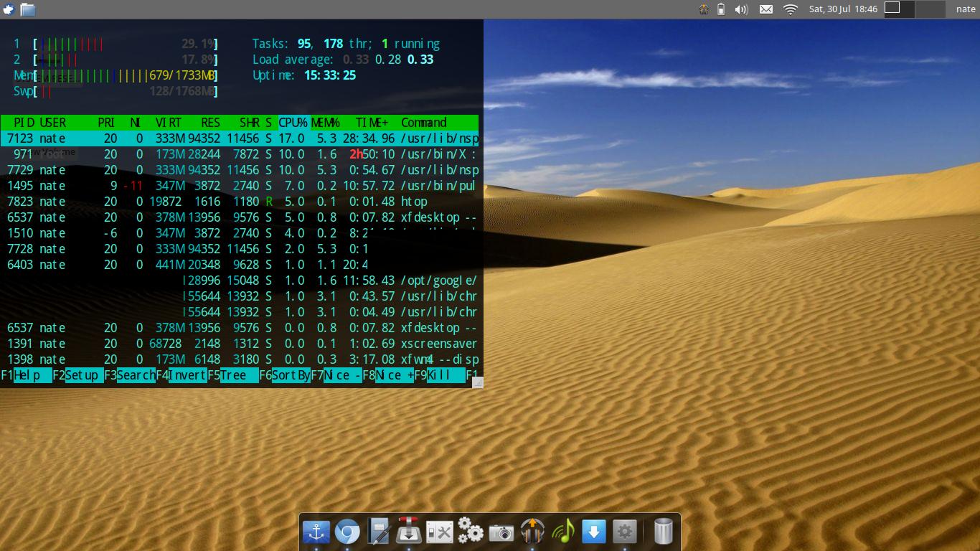This screenshot has height=551, width=980.
Task: Switch to the first workspace in pager
Action: tap(899, 9)
